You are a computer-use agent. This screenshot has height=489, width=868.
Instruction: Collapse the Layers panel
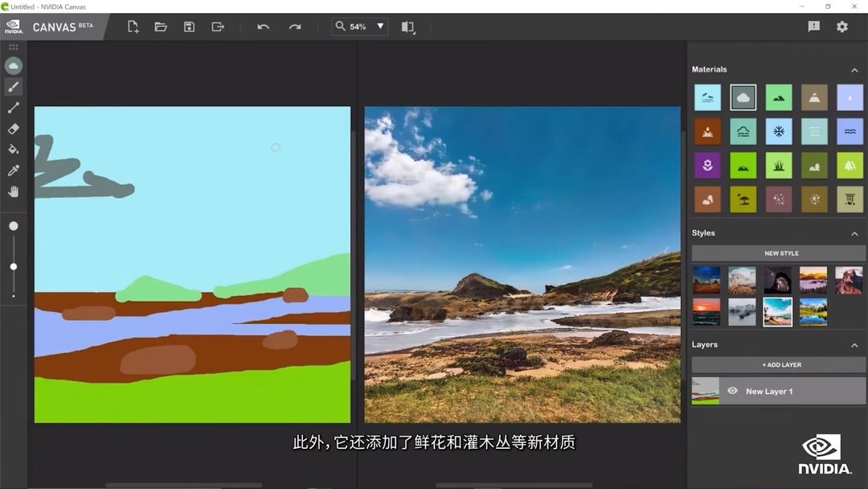854,345
